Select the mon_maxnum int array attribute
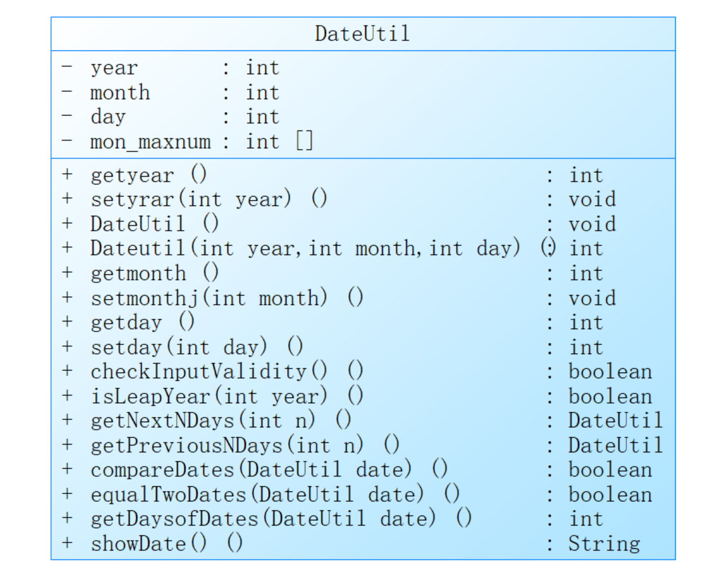The height and width of the screenshot is (588, 717). (x=201, y=142)
